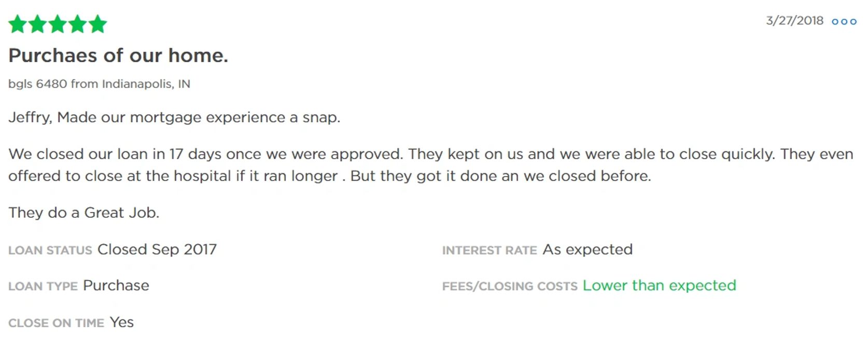Image resolution: width=868 pixels, height=337 pixels.
Task: Click the first green rating star
Action: coord(18,24)
